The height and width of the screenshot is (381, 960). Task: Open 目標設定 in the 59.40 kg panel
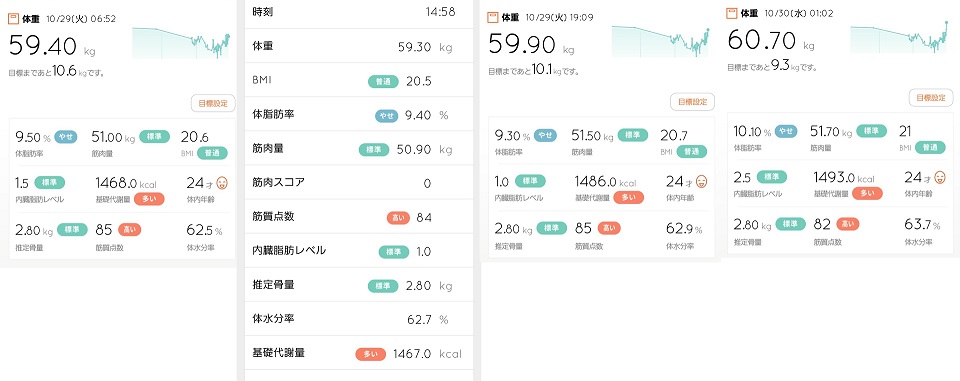[x=212, y=104]
